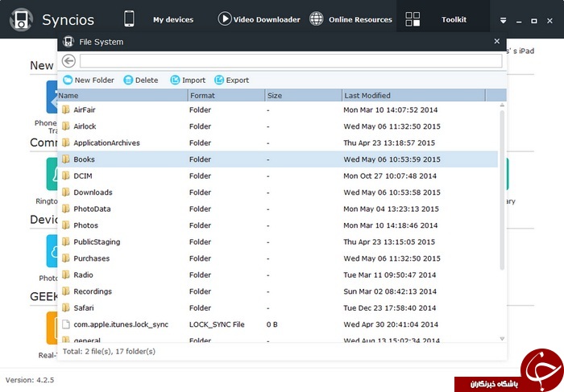Click the Total files and folders status text

pyautogui.click(x=109, y=352)
